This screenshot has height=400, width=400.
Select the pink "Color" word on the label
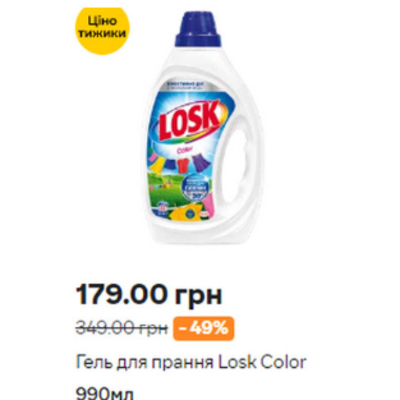184,150
